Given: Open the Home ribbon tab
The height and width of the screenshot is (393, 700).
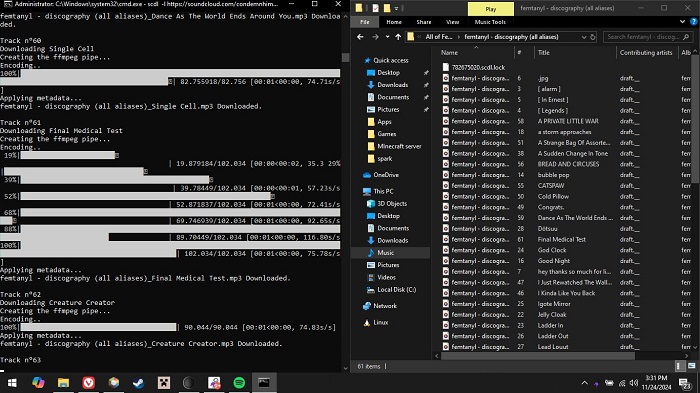Looking at the screenshot, I should (x=394, y=22).
